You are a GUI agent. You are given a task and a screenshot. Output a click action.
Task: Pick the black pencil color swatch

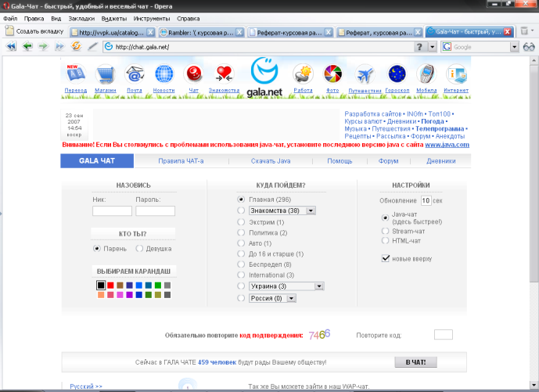(x=101, y=285)
